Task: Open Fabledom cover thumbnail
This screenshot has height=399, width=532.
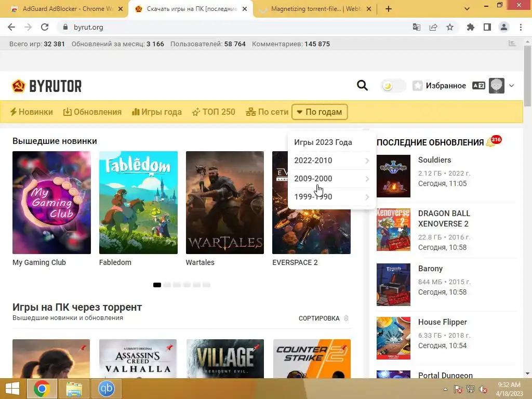Action: point(138,203)
